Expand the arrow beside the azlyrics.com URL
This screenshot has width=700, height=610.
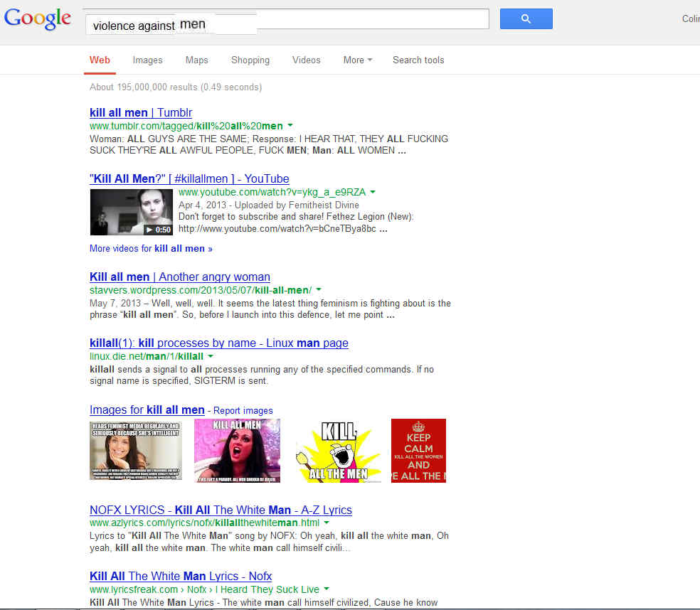(327, 522)
